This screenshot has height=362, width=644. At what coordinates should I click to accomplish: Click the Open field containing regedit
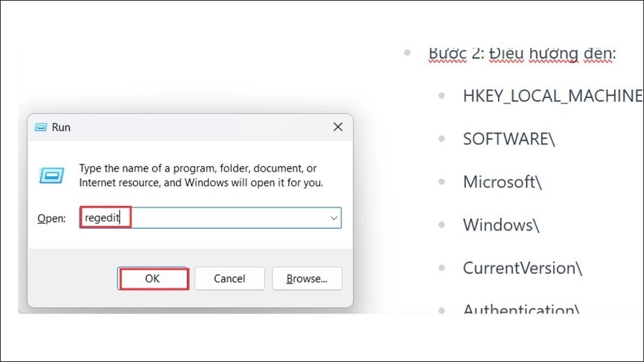point(210,218)
